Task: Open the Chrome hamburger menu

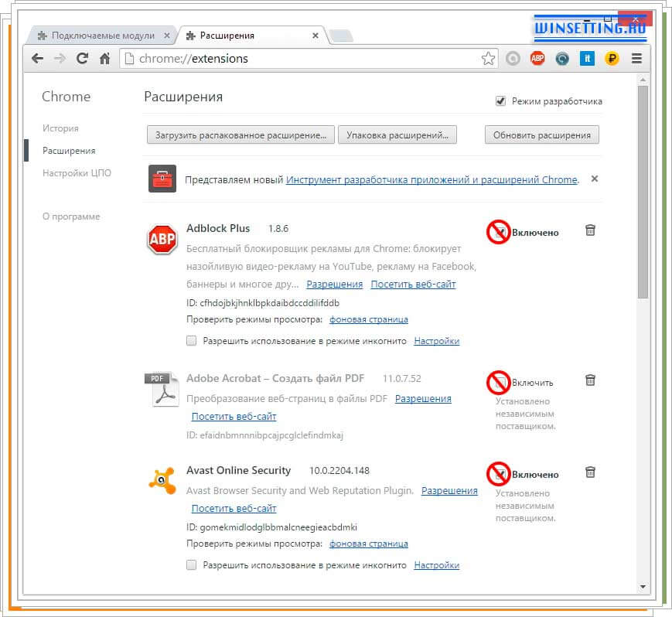Action: (636, 58)
